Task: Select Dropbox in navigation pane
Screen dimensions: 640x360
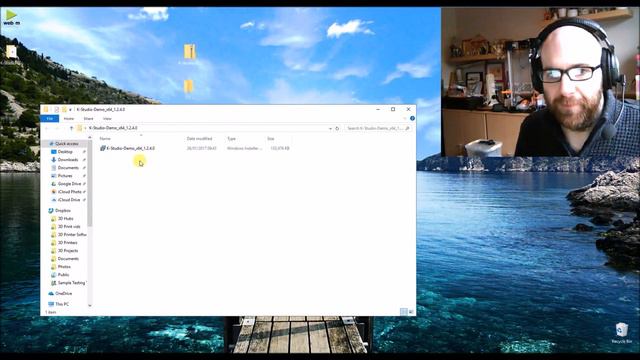Action: coord(63,211)
